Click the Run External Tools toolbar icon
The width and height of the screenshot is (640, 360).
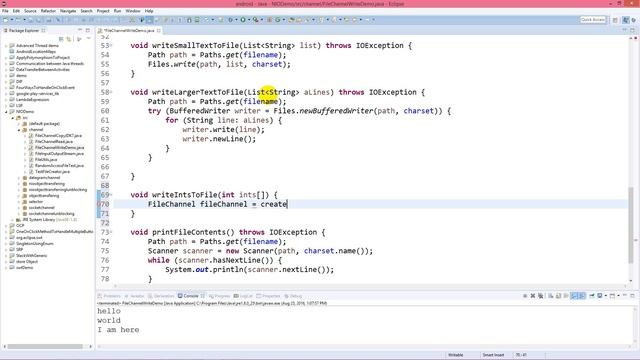tap(256, 20)
